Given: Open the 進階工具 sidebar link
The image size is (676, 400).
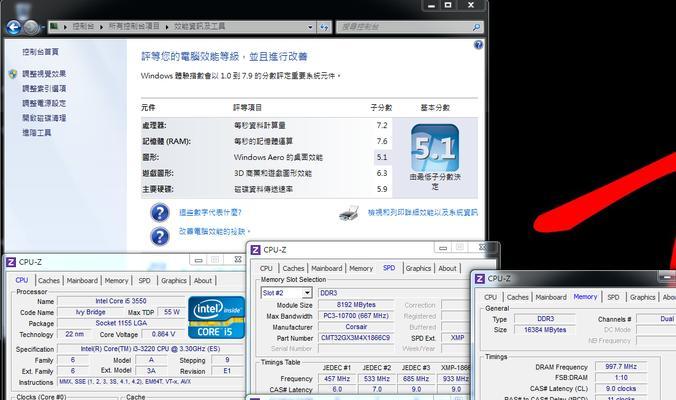Looking at the screenshot, I should [x=37, y=132].
